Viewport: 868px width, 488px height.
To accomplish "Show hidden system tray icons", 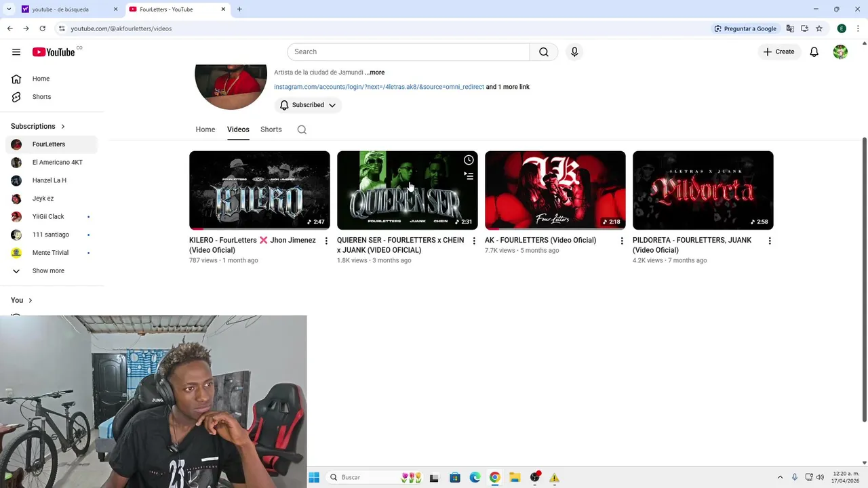I will point(780,477).
